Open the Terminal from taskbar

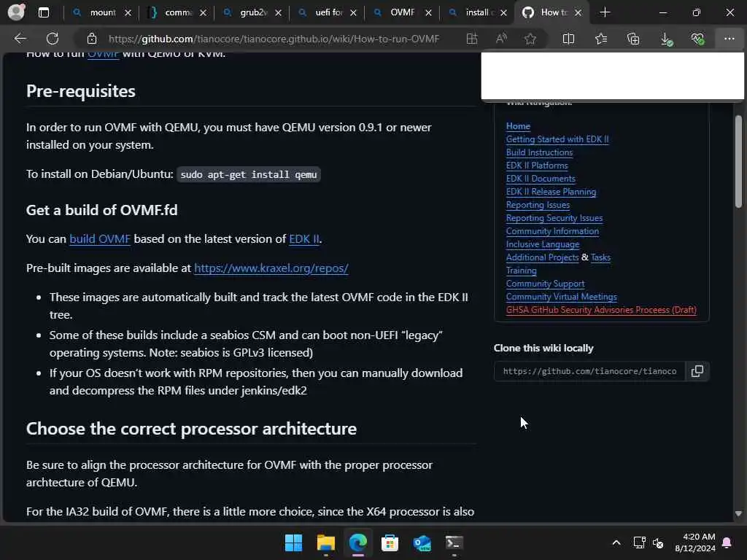(x=454, y=542)
